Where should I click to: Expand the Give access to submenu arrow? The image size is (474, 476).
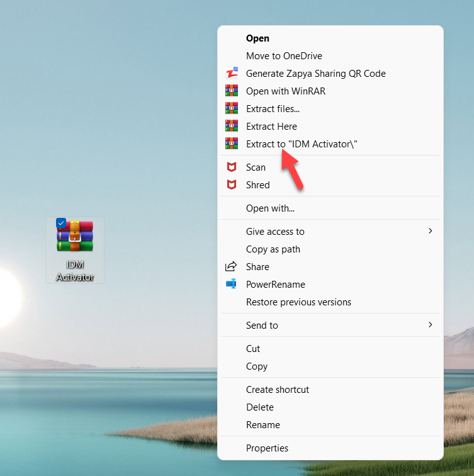click(x=431, y=231)
